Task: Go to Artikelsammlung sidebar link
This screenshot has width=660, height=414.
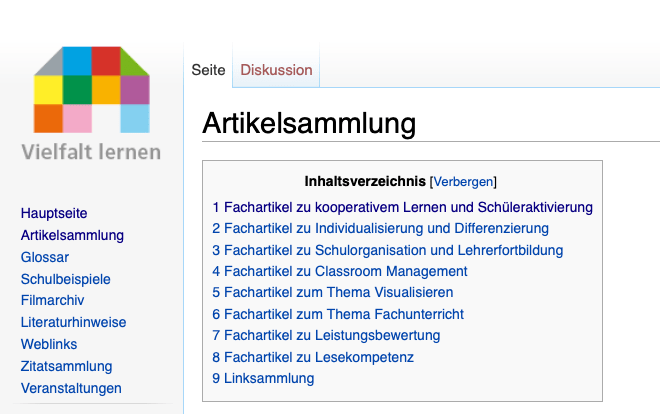Action: pos(72,235)
